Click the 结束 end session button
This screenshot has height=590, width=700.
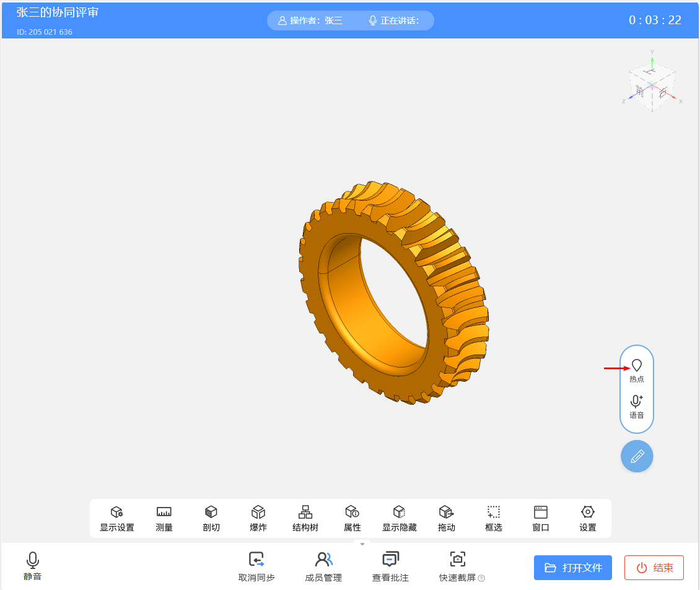[x=654, y=568]
